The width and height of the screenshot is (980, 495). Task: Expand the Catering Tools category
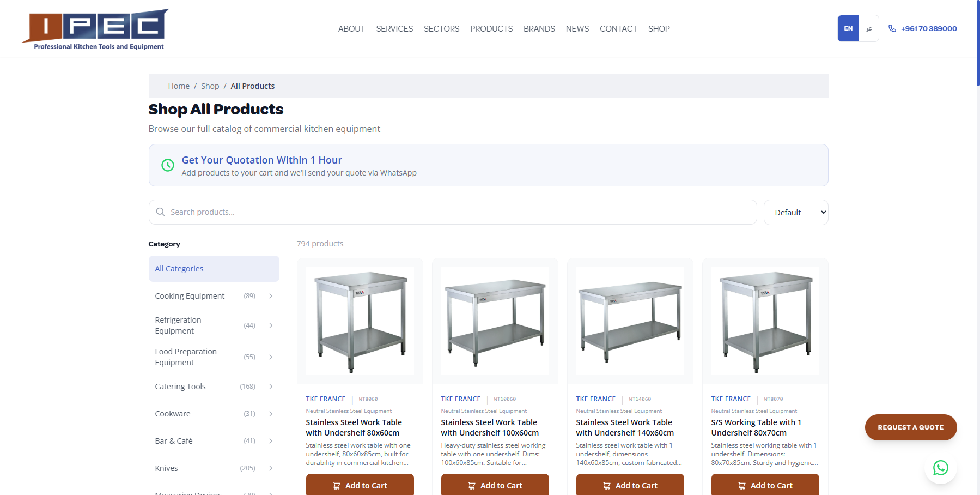click(271, 386)
